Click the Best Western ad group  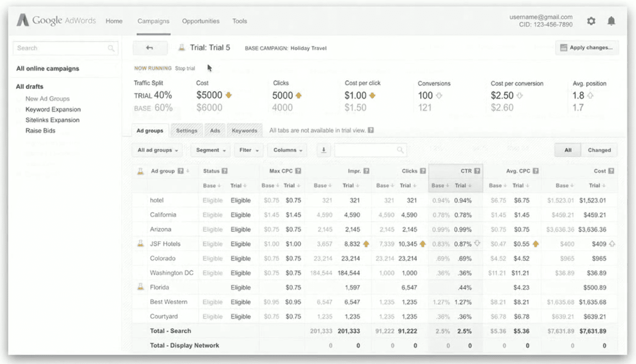(169, 302)
